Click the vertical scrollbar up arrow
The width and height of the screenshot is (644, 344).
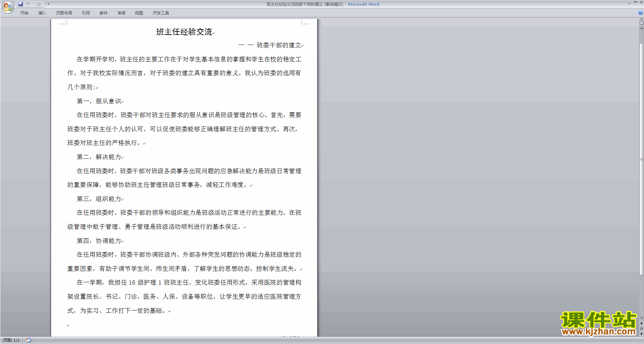[641, 28]
